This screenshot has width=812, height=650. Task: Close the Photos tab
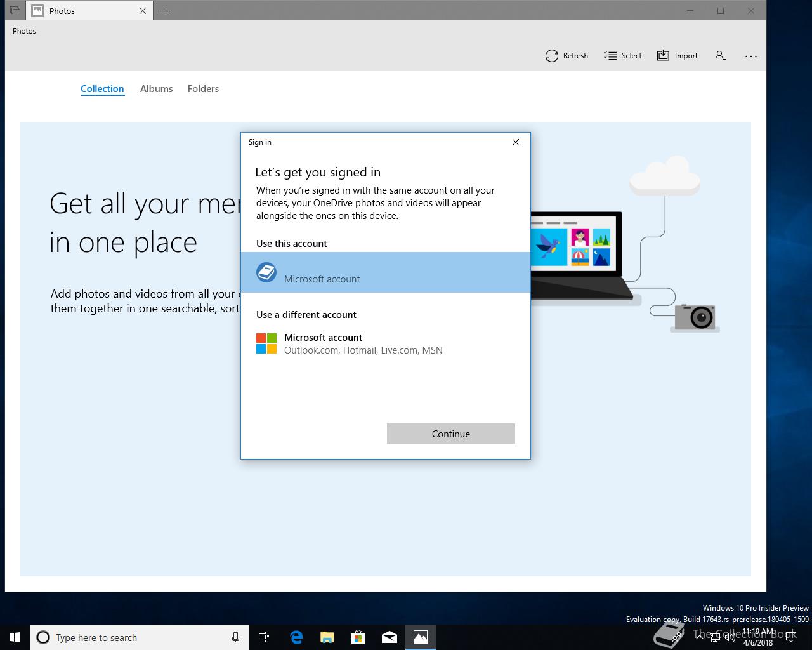click(143, 11)
